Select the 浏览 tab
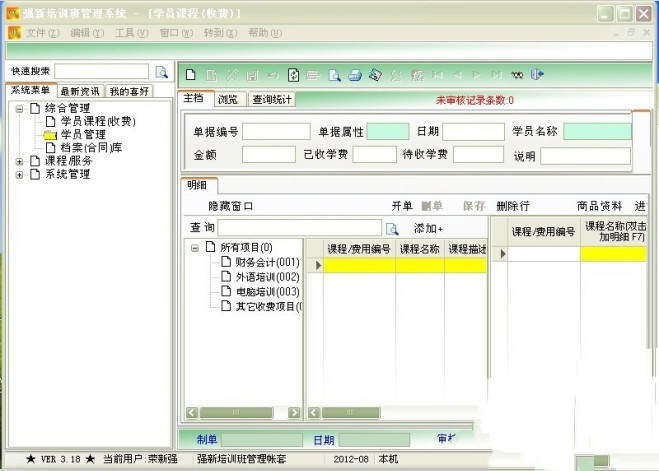Image resolution: width=659 pixels, height=471 pixels. point(228,100)
